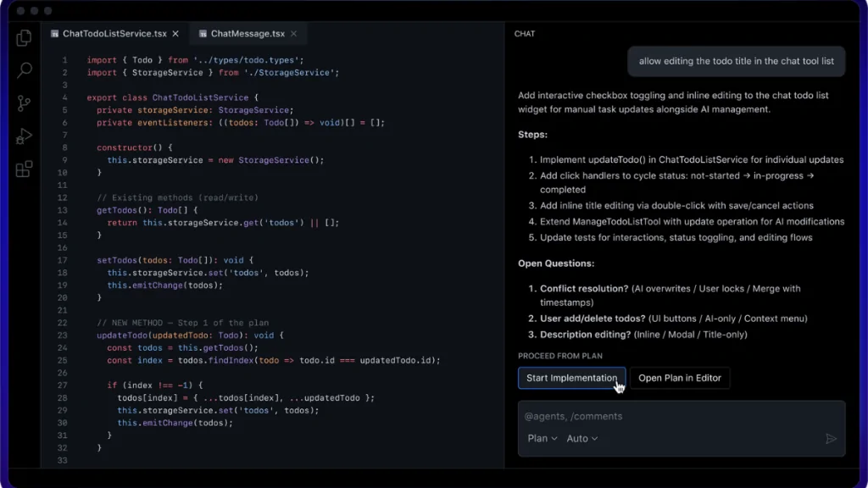Image resolution: width=868 pixels, height=488 pixels.
Task: Click constructor() on line 8
Action: (x=130, y=147)
